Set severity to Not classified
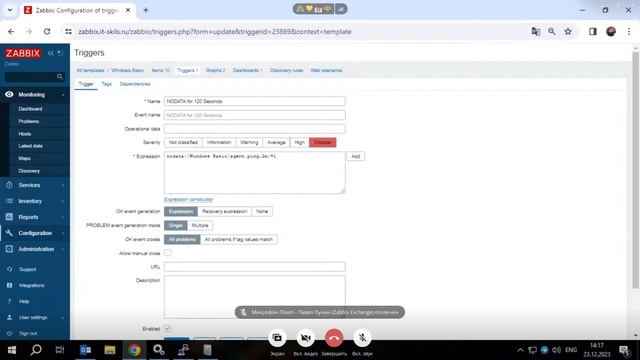The width and height of the screenshot is (640, 360). (x=183, y=142)
